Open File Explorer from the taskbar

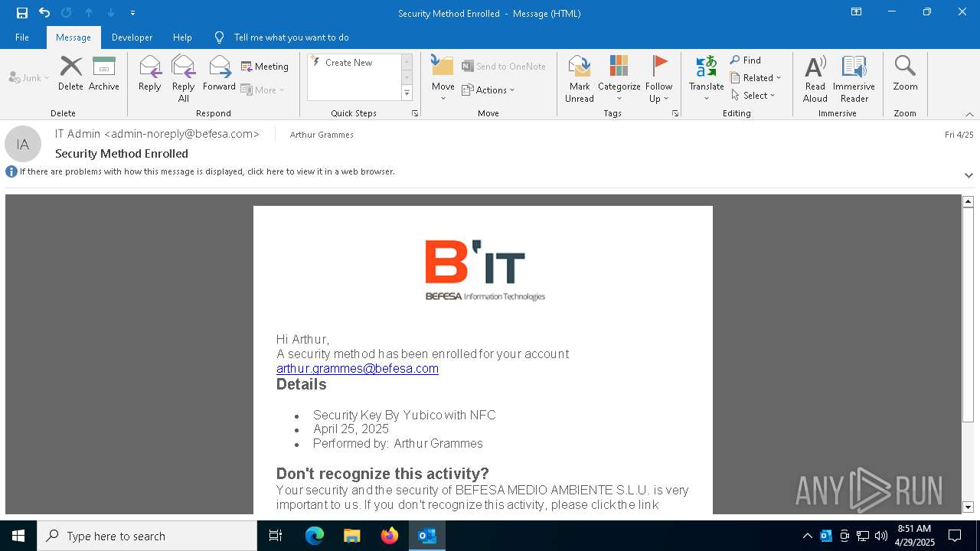pos(352,536)
